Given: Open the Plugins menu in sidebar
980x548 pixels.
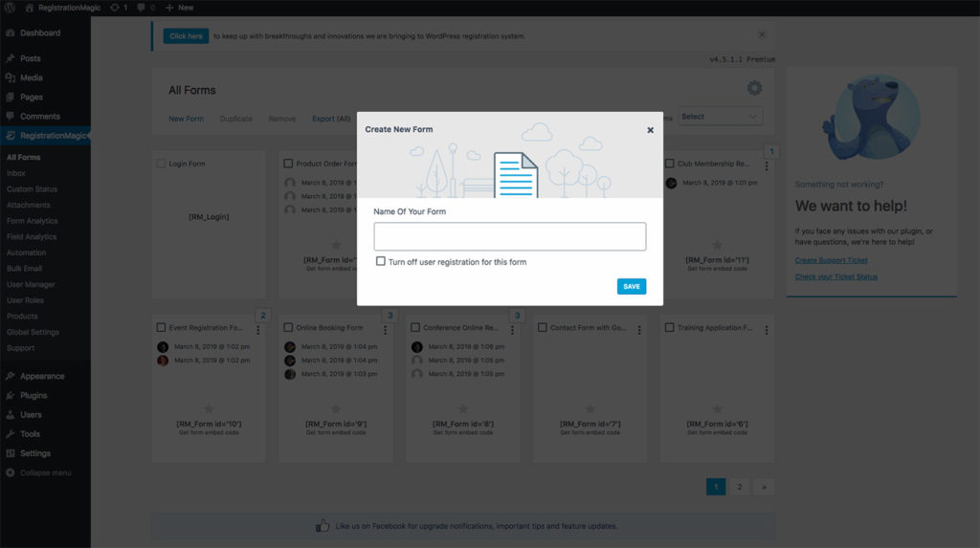Looking at the screenshot, I should coord(33,395).
